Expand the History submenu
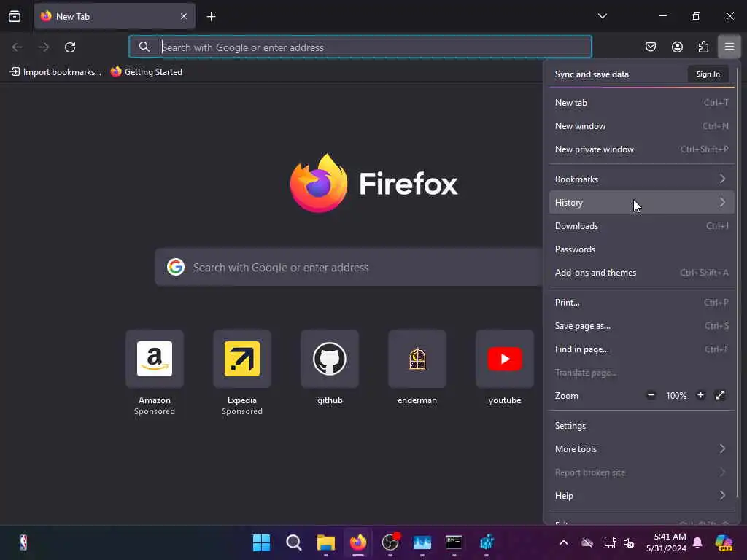Viewport: 747px width, 560px height. [641, 203]
